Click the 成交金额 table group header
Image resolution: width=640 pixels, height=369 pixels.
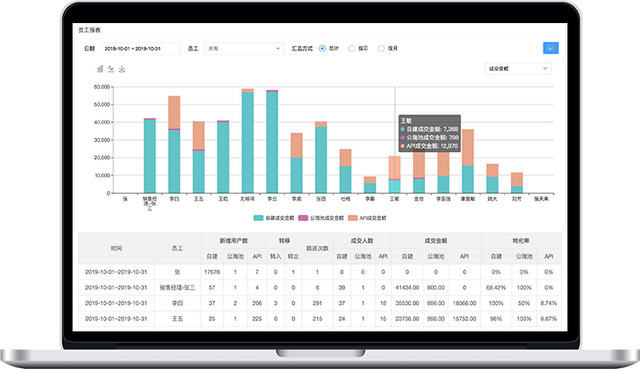(x=436, y=241)
